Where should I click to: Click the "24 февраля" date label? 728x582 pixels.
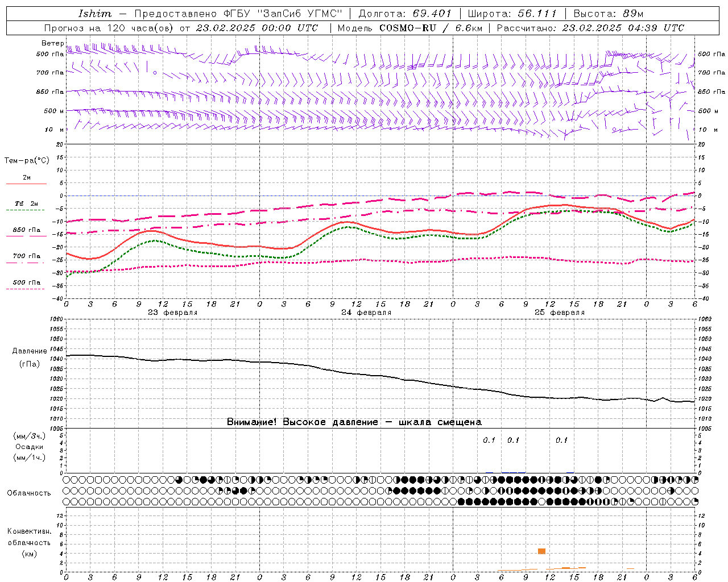coord(366,313)
